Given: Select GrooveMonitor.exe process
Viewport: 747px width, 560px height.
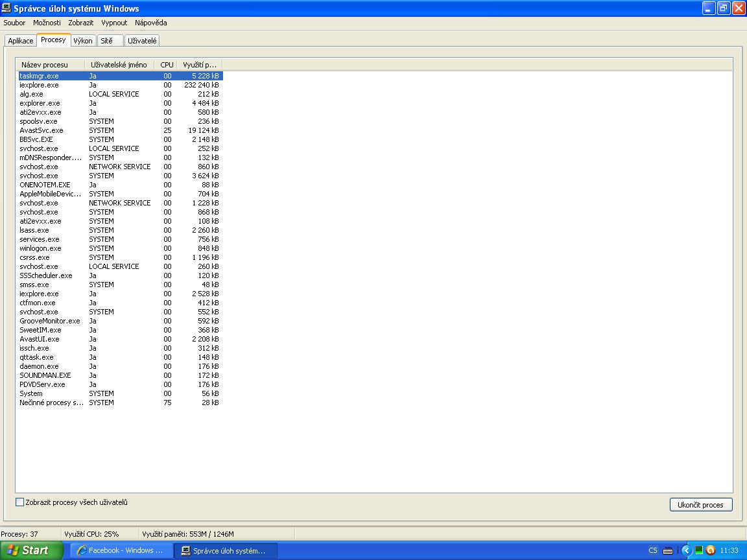Looking at the screenshot, I should tap(121, 321).
